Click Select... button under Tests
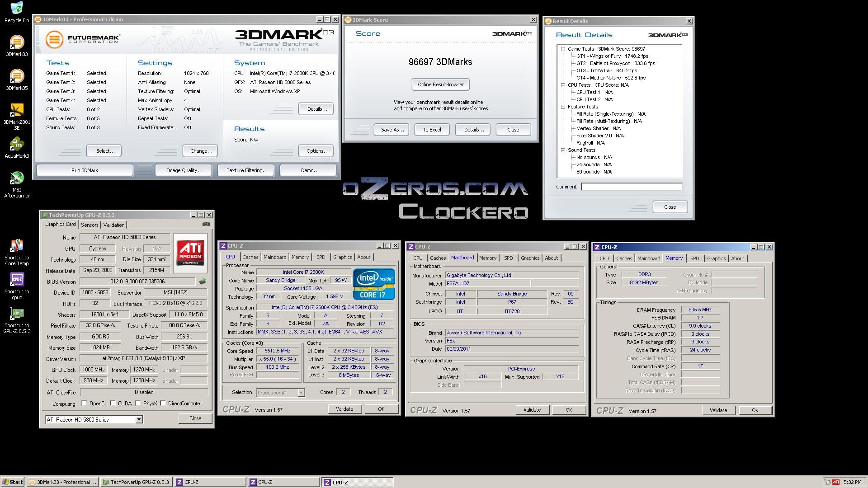This screenshot has height=488, width=868. pos(105,151)
